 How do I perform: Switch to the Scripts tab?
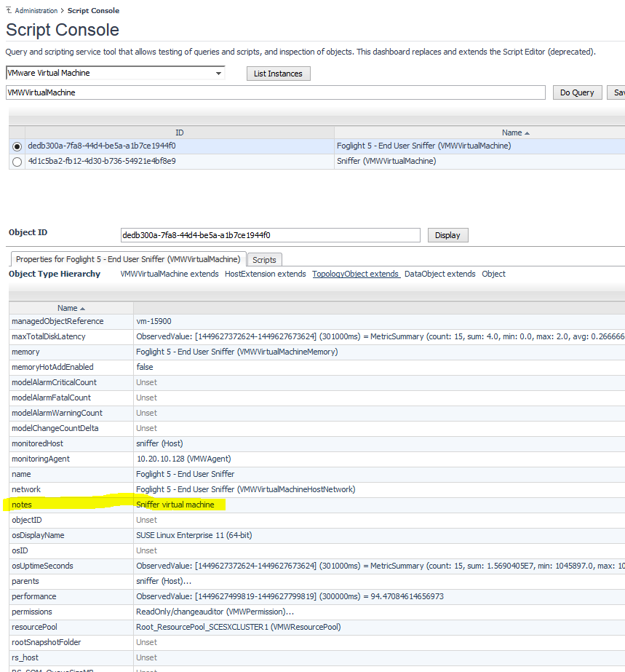264,260
